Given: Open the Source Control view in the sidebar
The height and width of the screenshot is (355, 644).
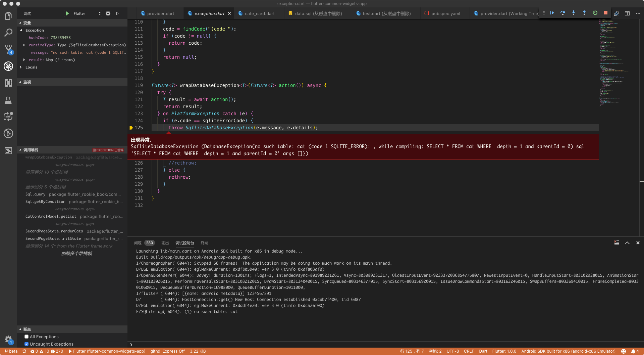Looking at the screenshot, I should [8, 49].
